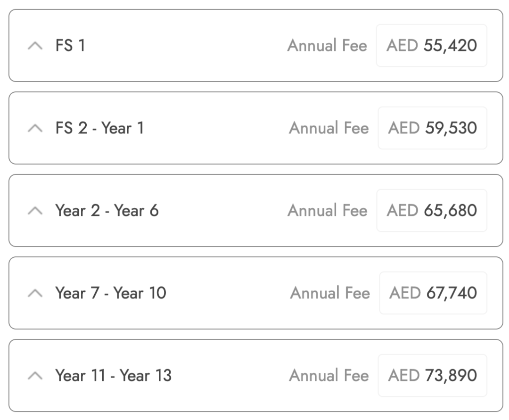Click Annual Fee in Year 7 - Year 10 row

(x=330, y=293)
